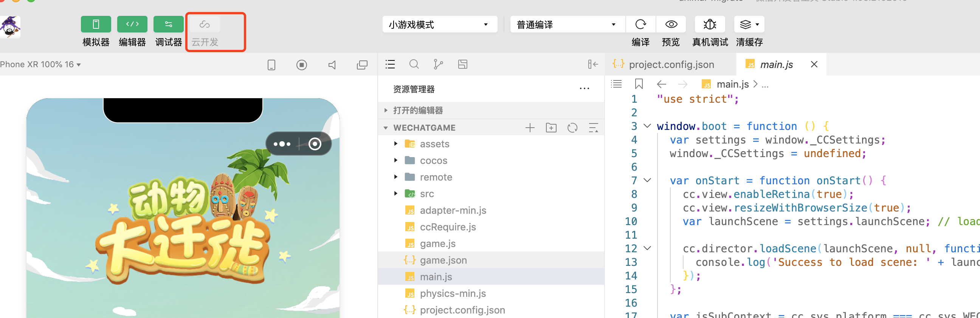
Task: Click the 编译 compile refresh icon
Action: coord(640,24)
